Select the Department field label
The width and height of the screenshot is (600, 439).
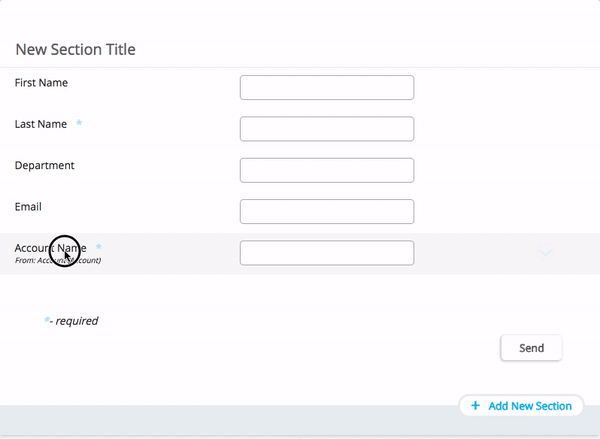(44, 165)
